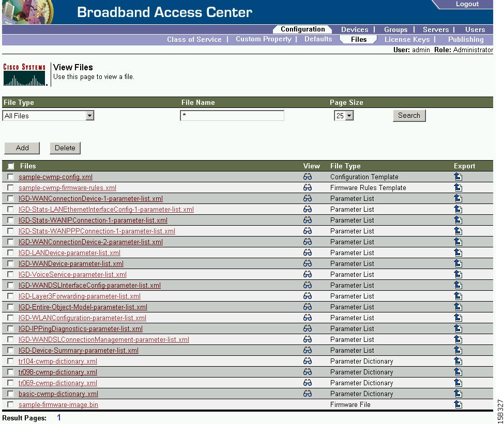Tick tr104-cwmp-dictionary.xml checkbox

click(x=11, y=361)
